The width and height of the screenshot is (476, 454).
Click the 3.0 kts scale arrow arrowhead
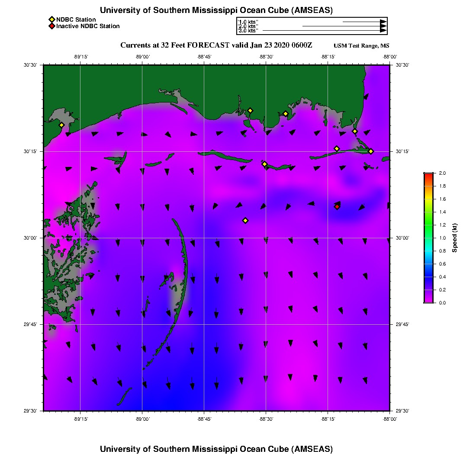tap(383, 31)
